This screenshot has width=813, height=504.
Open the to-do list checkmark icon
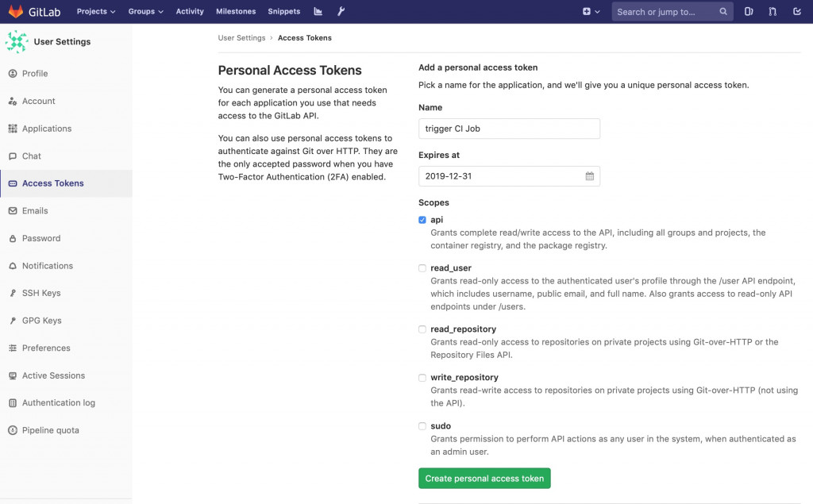point(797,12)
